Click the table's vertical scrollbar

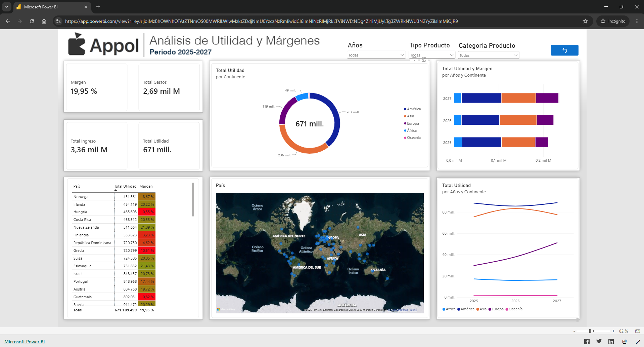coord(193,200)
